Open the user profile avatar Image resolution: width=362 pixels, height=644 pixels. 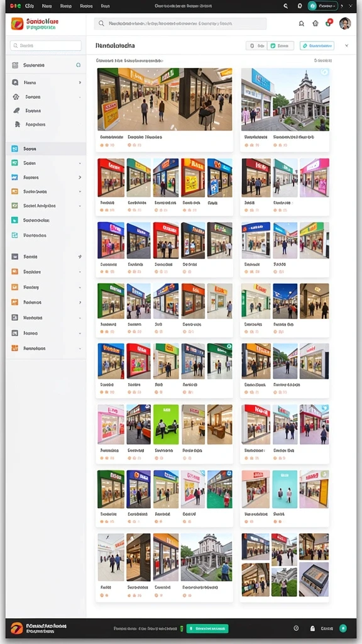pyautogui.click(x=345, y=23)
